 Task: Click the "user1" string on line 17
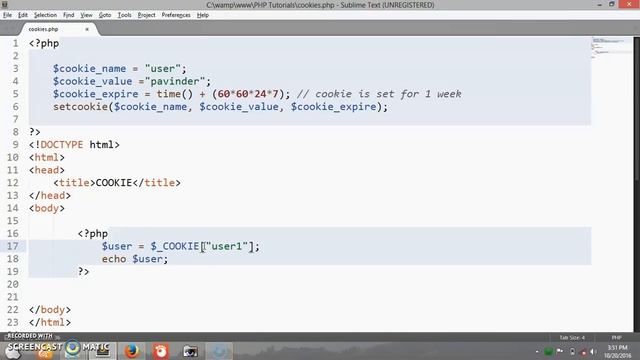(x=227, y=246)
